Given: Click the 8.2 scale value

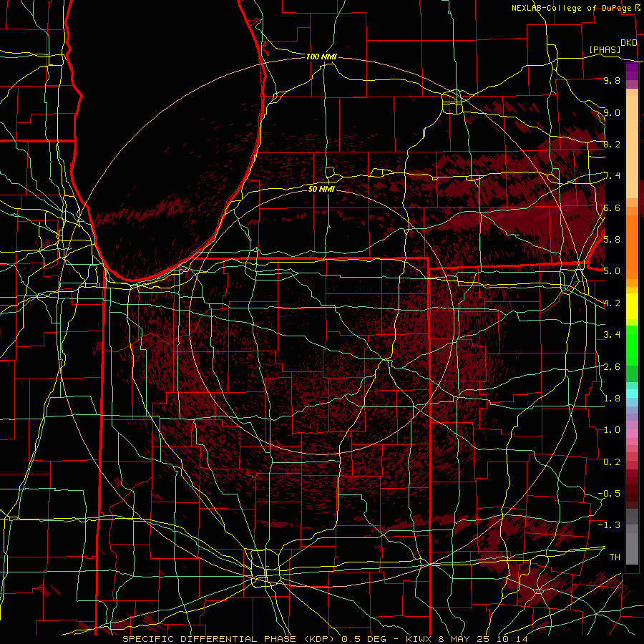Looking at the screenshot, I should click(x=612, y=144).
